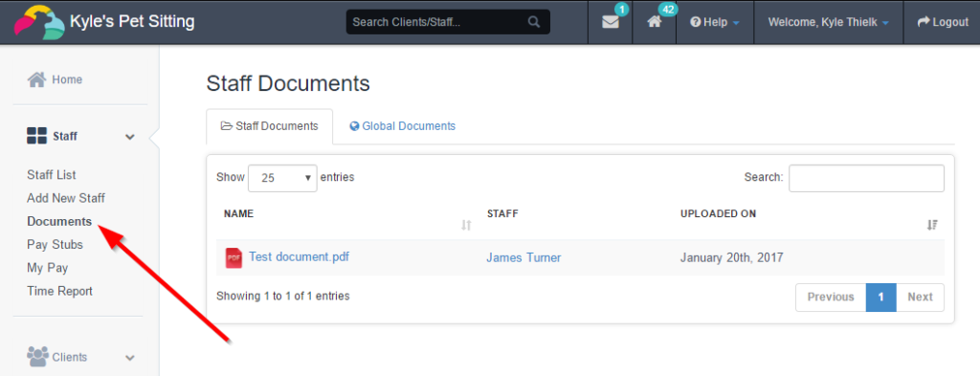Expand the Clients section chevron
Screen dimensions: 980x376
tap(130, 358)
